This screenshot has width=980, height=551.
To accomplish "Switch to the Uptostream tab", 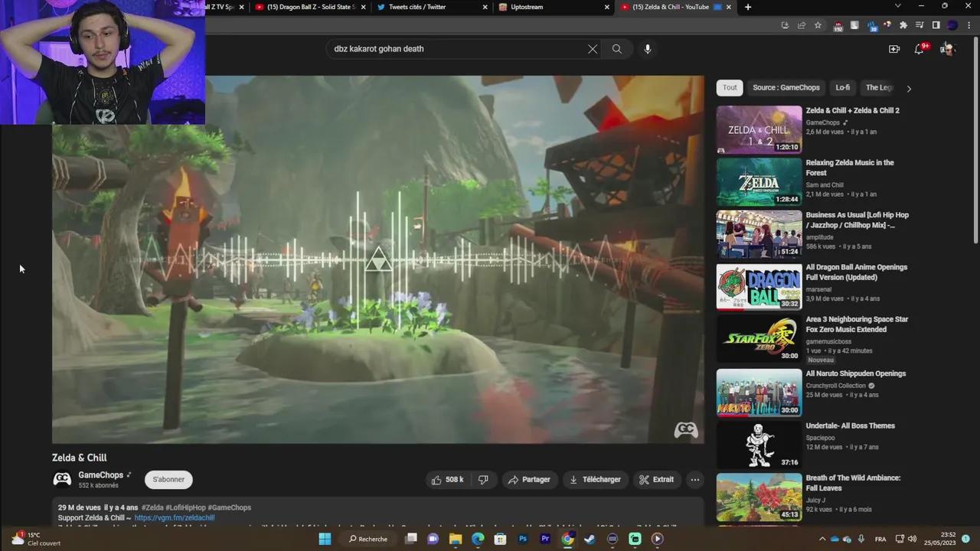I will click(547, 7).
